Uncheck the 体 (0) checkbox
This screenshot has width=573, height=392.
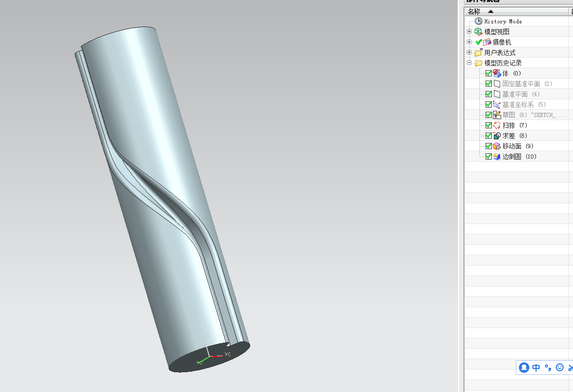pos(489,73)
